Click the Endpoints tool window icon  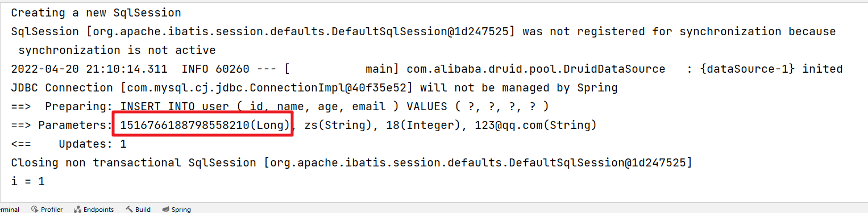77,209
